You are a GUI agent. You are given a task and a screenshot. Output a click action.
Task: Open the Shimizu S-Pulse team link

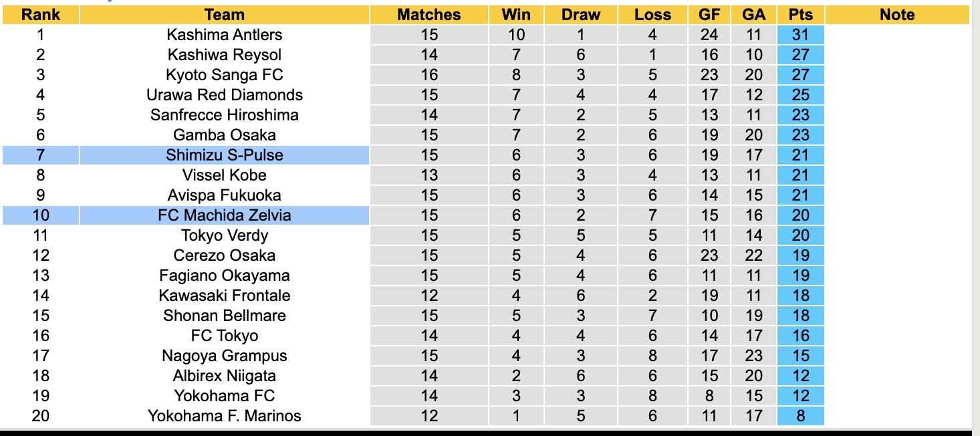click(225, 155)
